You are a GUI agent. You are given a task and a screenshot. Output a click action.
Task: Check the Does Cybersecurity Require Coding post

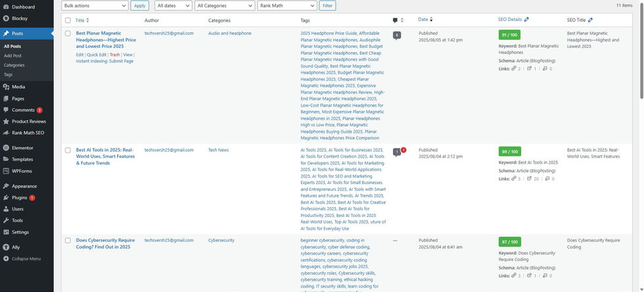click(x=68, y=241)
